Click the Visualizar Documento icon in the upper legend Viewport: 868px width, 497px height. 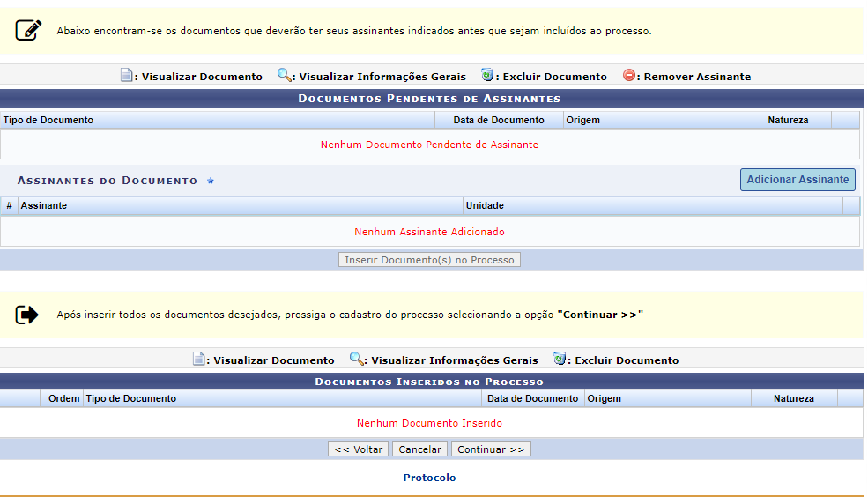tap(126, 76)
